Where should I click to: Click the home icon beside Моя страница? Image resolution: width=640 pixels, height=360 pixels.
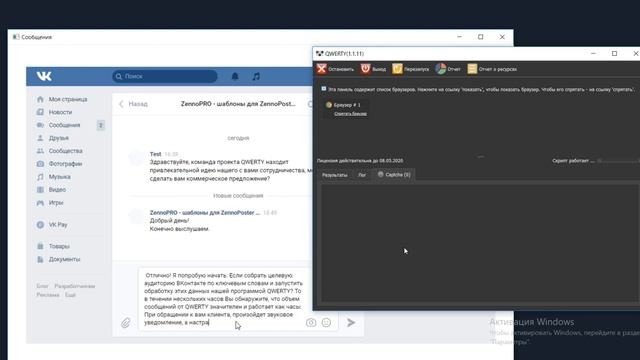pos(40,99)
